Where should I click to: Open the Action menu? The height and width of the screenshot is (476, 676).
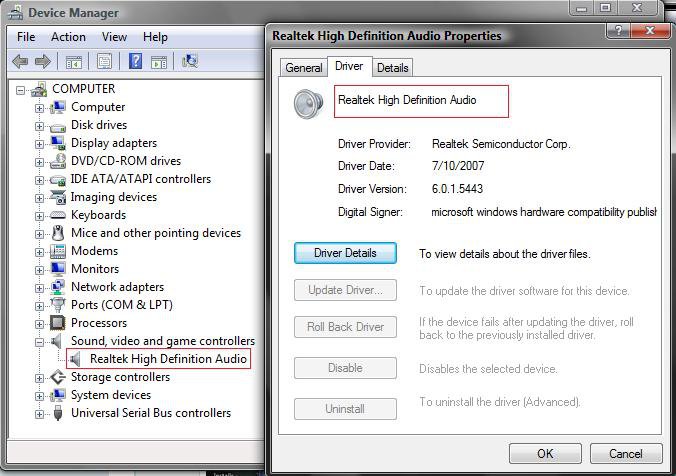[68, 37]
